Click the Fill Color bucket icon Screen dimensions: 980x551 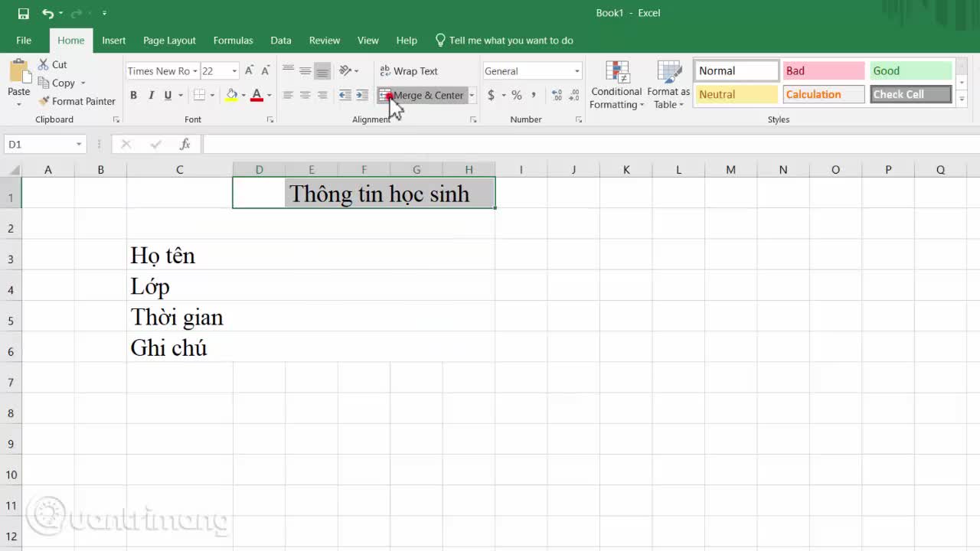231,95
